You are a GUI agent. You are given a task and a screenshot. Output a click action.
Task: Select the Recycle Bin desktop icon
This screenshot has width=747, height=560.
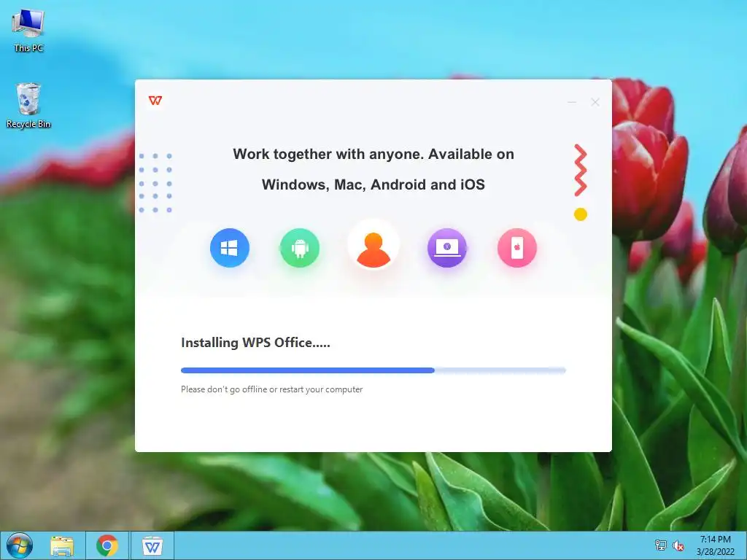point(28,106)
